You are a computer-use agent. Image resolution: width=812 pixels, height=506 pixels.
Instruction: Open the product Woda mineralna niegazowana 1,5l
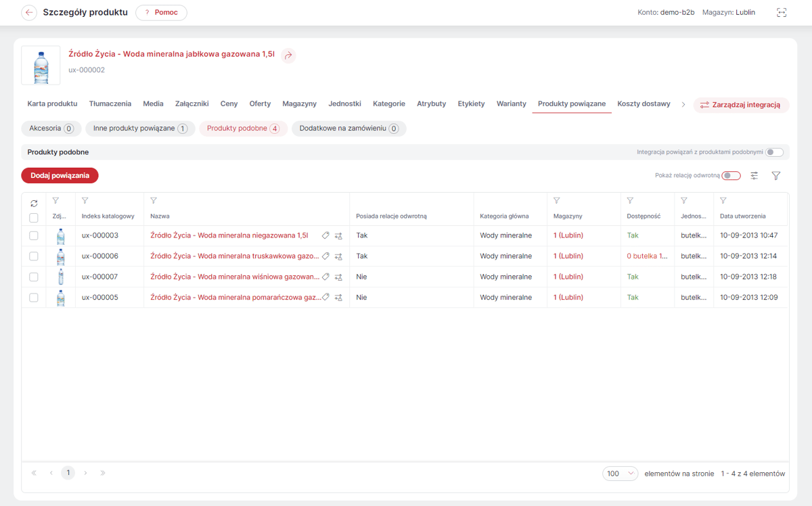point(229,235)
